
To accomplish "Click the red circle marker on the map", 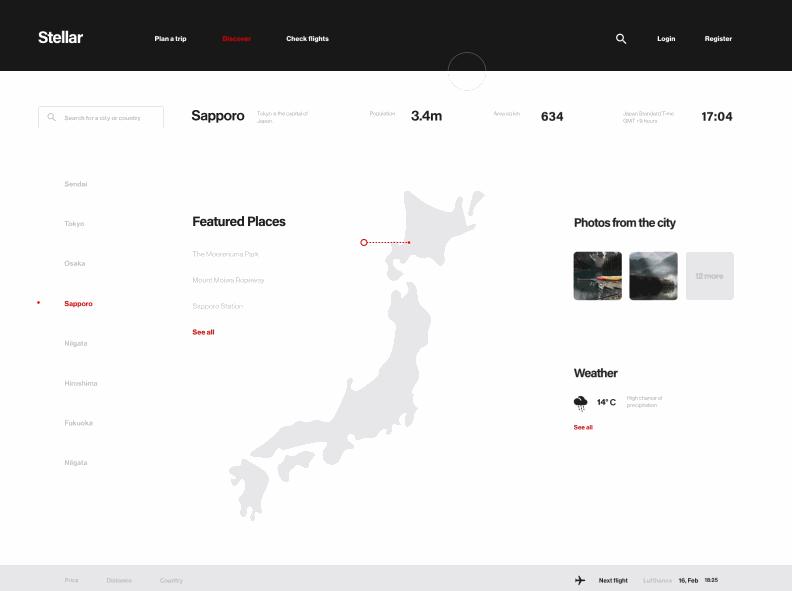I will [x=364, y=242].
